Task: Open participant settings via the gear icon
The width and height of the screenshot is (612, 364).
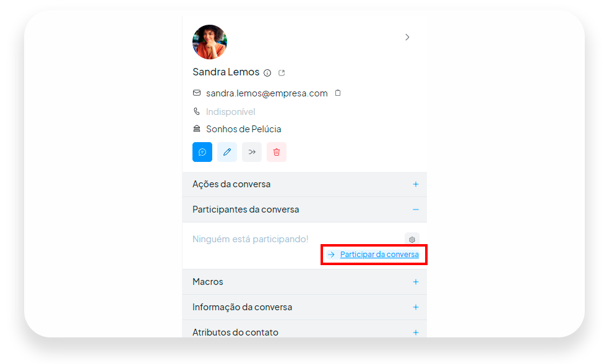Action: pyautogui.click(x=412, y=239)
